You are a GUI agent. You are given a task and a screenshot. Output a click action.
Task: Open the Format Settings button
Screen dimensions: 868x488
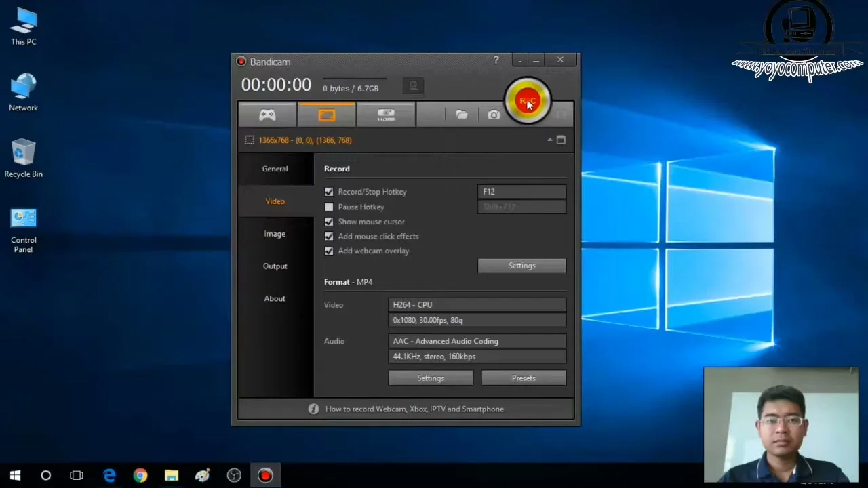[x=431, y=378]
